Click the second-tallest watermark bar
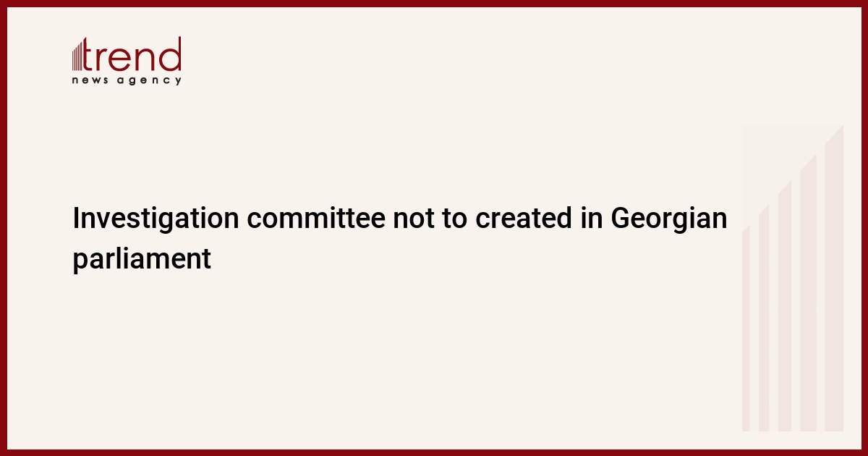868x456 pixels. point(808,293)
